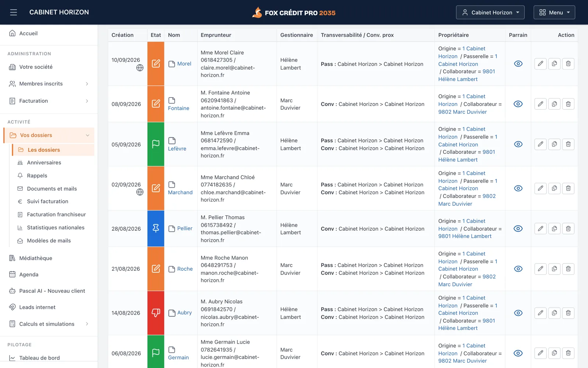Click the red thumbs-down status for Aubry
The width and height of the screenshot is (588, 368).
click(156, 313)
